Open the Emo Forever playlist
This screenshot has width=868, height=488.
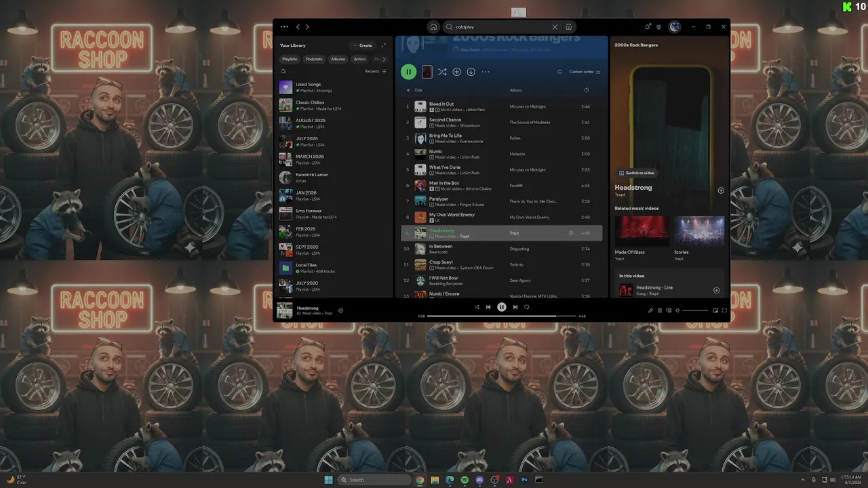334,213
